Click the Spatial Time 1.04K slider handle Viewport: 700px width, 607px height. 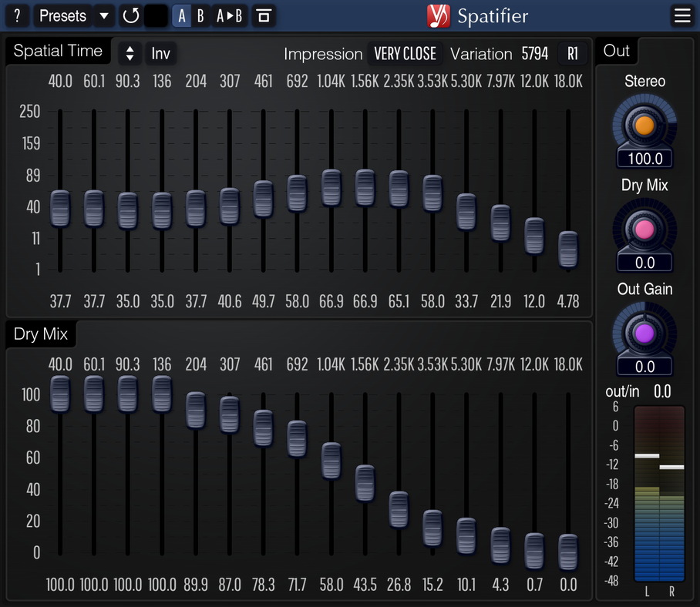click(x=331, y=187)
